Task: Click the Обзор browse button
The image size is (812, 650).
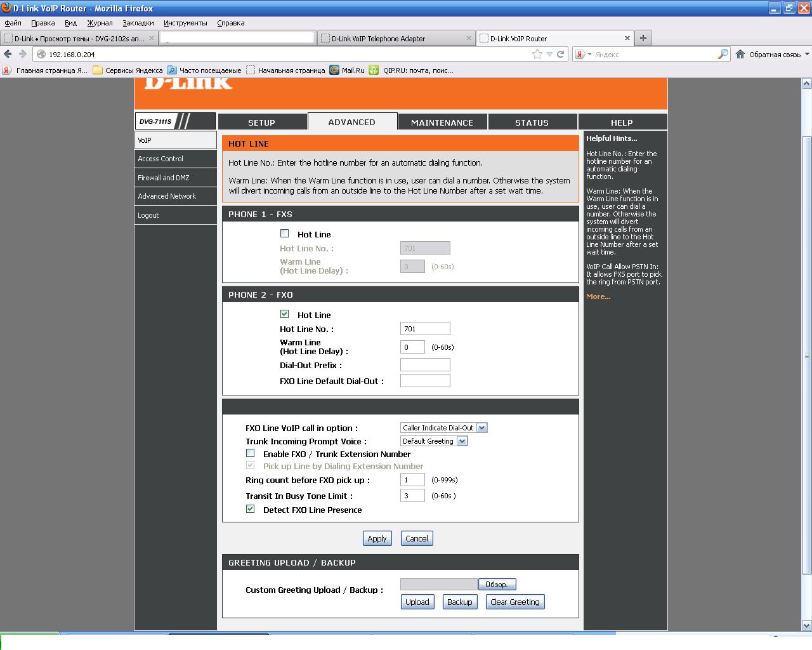Action: pyautogui.click(x=497, y=584)
